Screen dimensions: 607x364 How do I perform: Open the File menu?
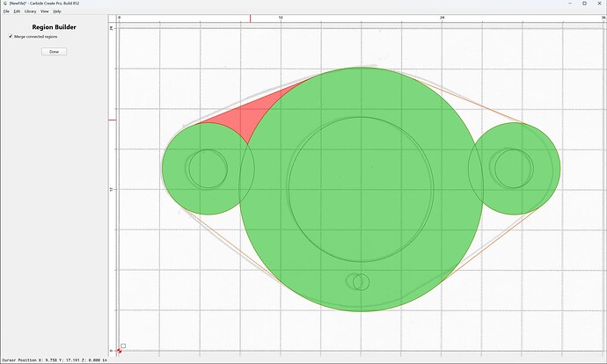point(6,11)
